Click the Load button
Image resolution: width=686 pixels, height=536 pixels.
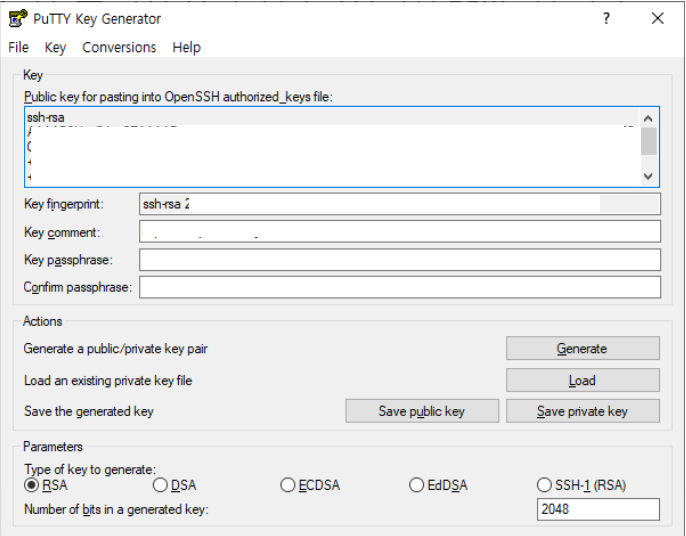(x=583, y=380)
